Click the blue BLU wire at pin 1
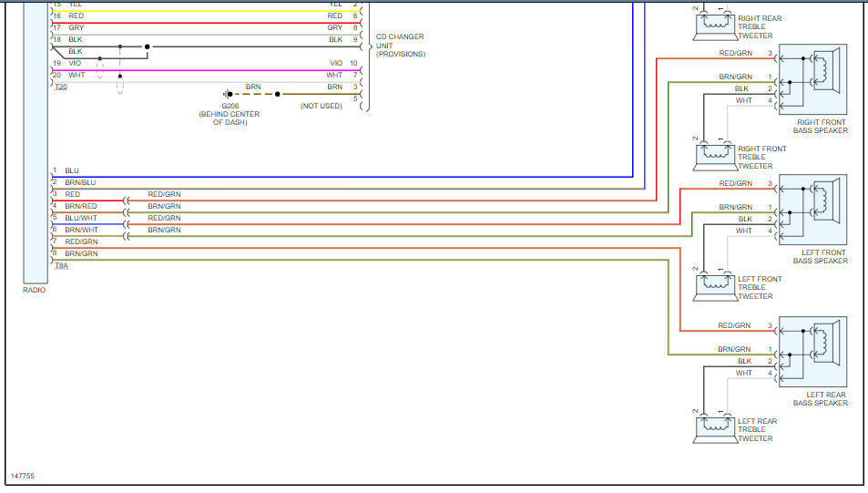This screenshot has height=493, width=868. coord(342,178)
